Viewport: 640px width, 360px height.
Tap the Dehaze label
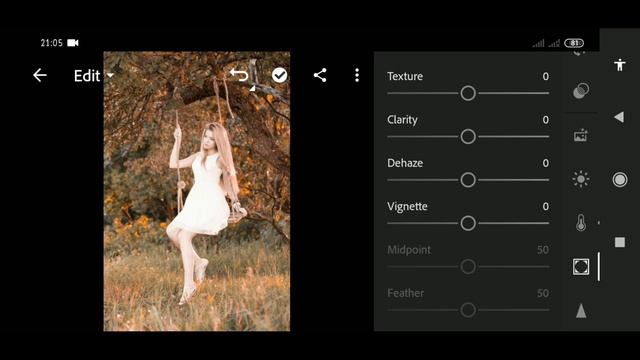405,163
